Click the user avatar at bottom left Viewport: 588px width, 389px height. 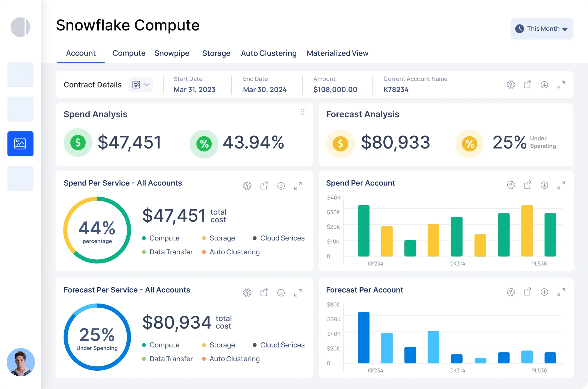click(20, 362)
